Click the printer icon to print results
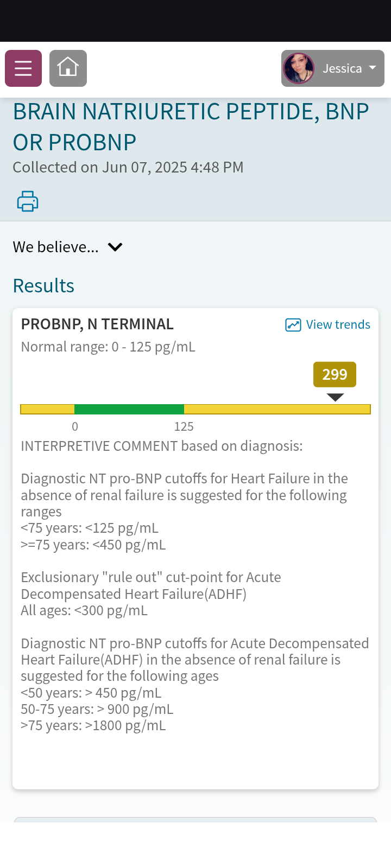 (28, 201)
